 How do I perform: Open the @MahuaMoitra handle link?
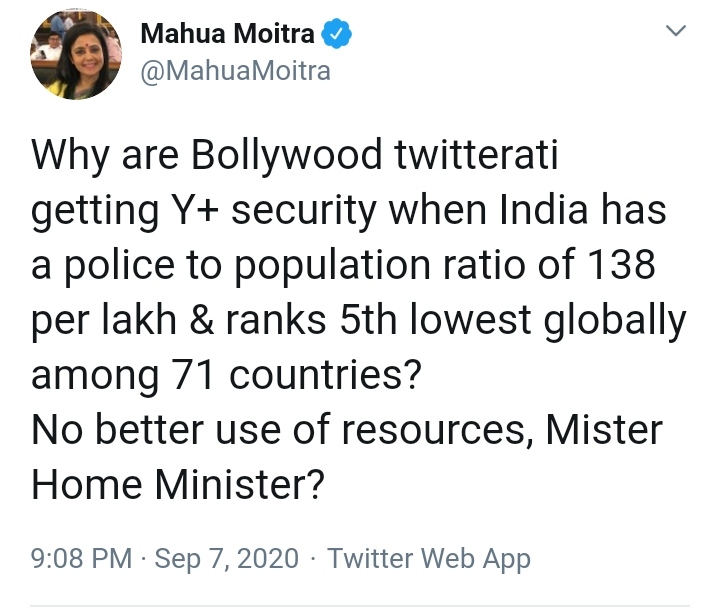click(x=235, y=72)
